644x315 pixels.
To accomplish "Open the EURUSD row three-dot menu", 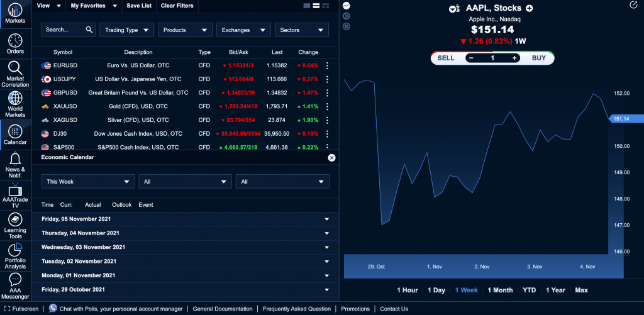I will [x=327, y=65].
